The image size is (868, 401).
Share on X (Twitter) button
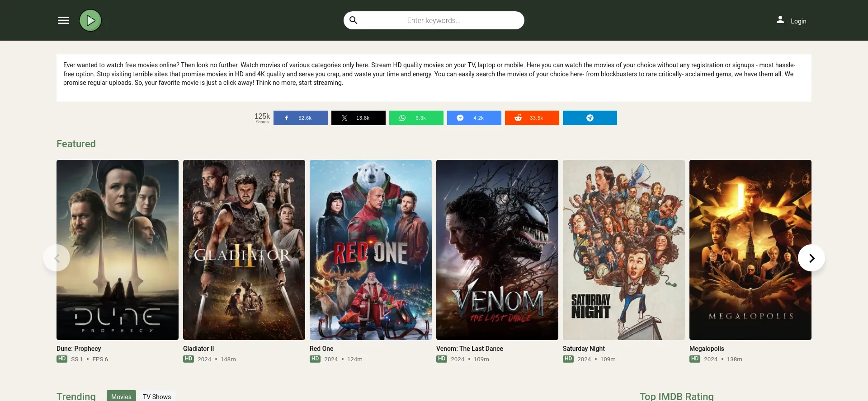coord(359,118)
